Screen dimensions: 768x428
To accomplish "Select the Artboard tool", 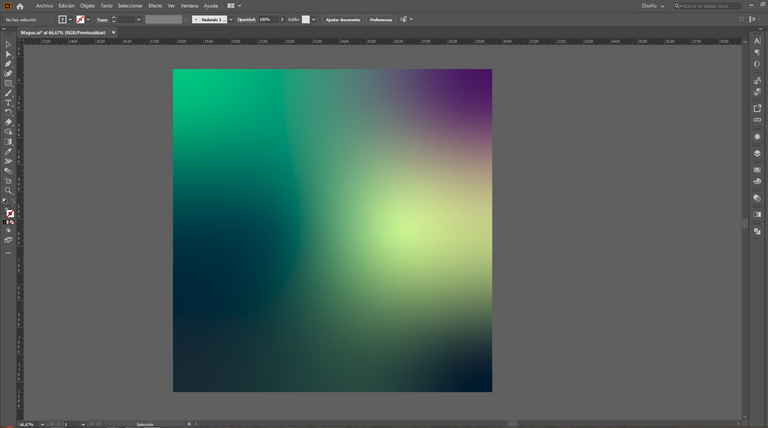I will pos(8,181).
